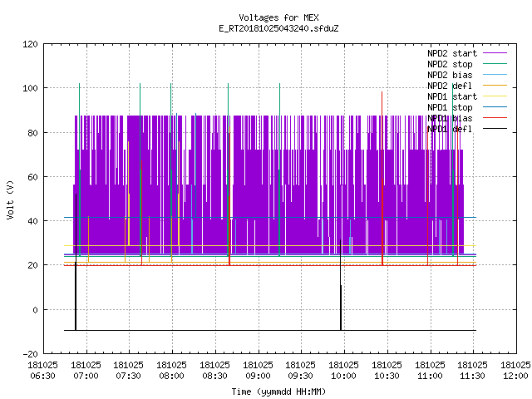Click the light blue NPD2 bias legend line sample
This screenshot has height=399, width=532.
coord(495,75)
